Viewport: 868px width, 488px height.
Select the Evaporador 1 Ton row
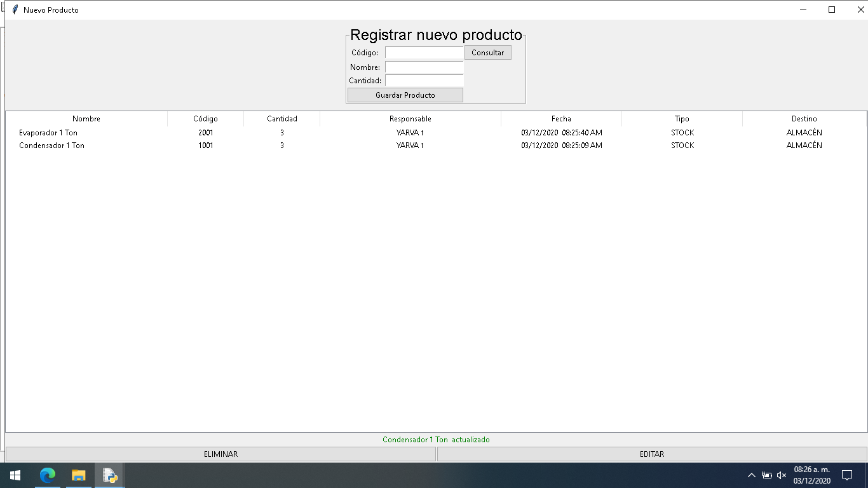tap(436, 133)
